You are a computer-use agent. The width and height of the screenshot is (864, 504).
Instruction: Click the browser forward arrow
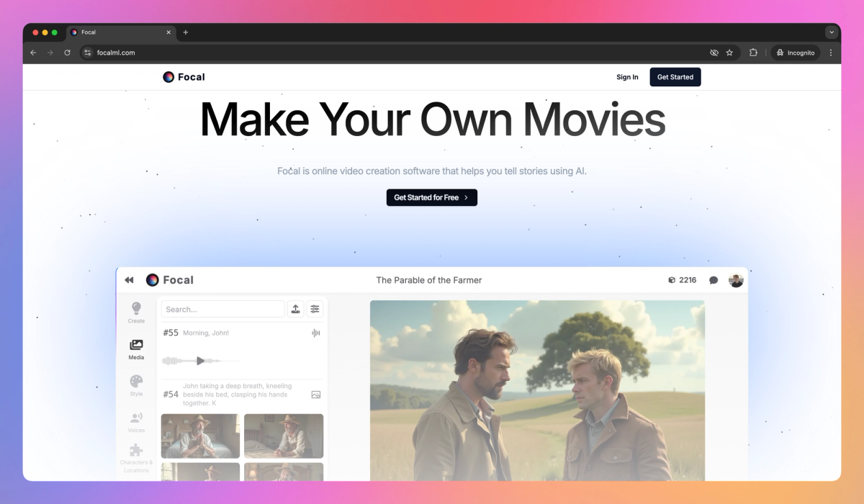tap(50, 53)
